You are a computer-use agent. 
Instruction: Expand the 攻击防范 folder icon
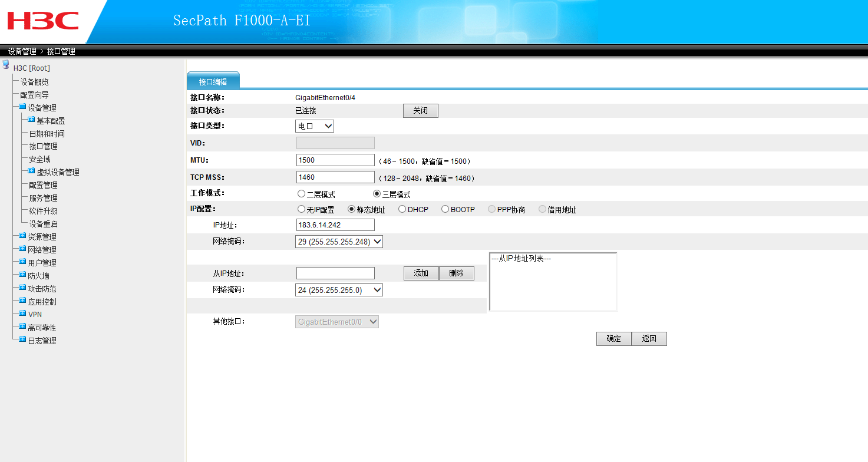click(22, 288)
